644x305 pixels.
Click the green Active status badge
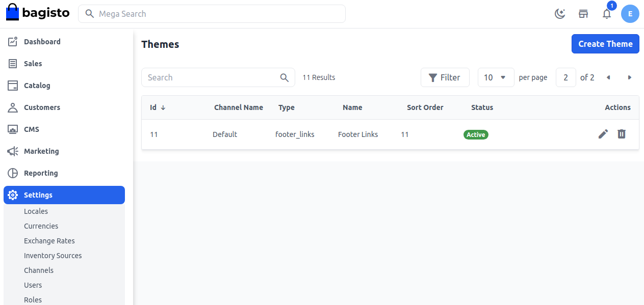click(x=475, y=134)
